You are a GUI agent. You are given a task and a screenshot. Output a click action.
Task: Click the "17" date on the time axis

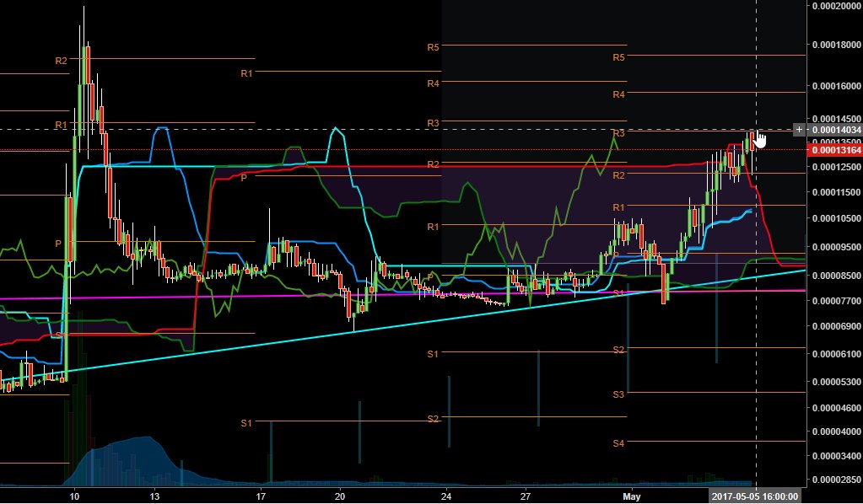tap(261, 497)
